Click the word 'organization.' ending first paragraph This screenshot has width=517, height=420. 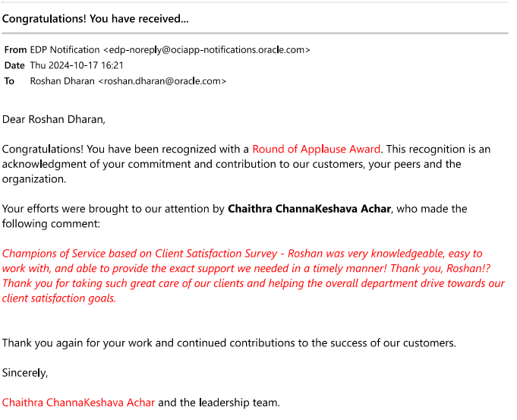click(34, 179)
